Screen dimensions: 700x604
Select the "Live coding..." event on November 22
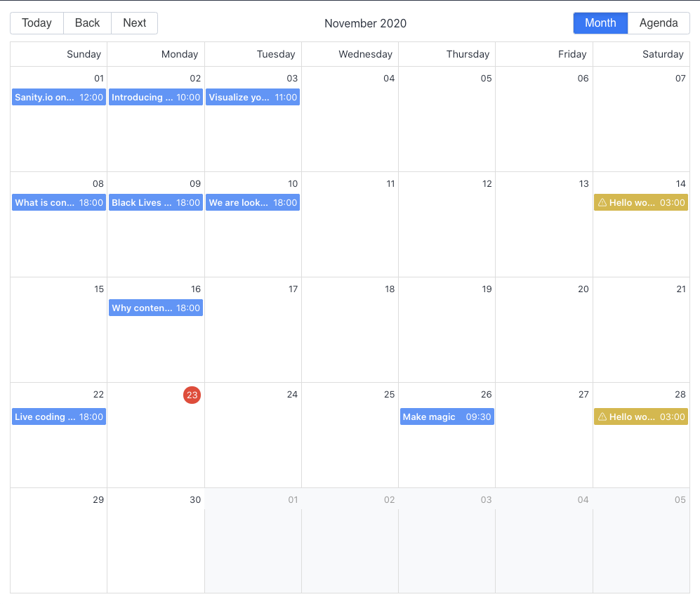[x=58, y=416]
